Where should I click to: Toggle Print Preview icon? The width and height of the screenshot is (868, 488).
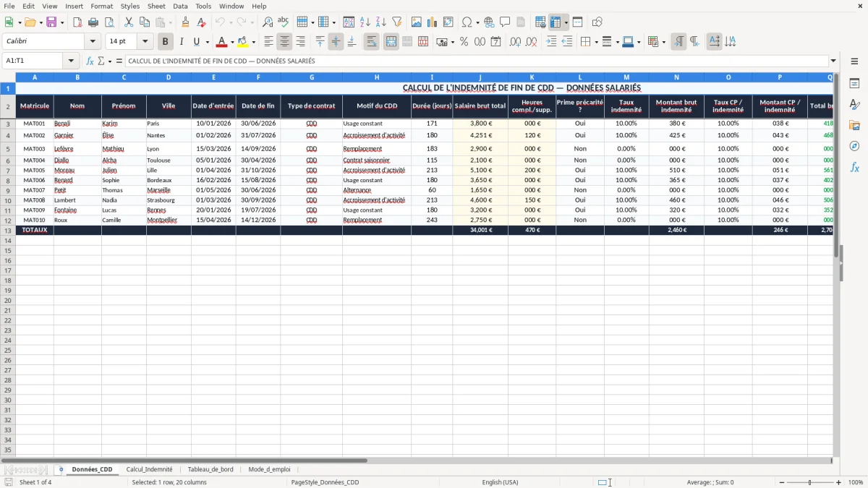[x=109, y=22]
